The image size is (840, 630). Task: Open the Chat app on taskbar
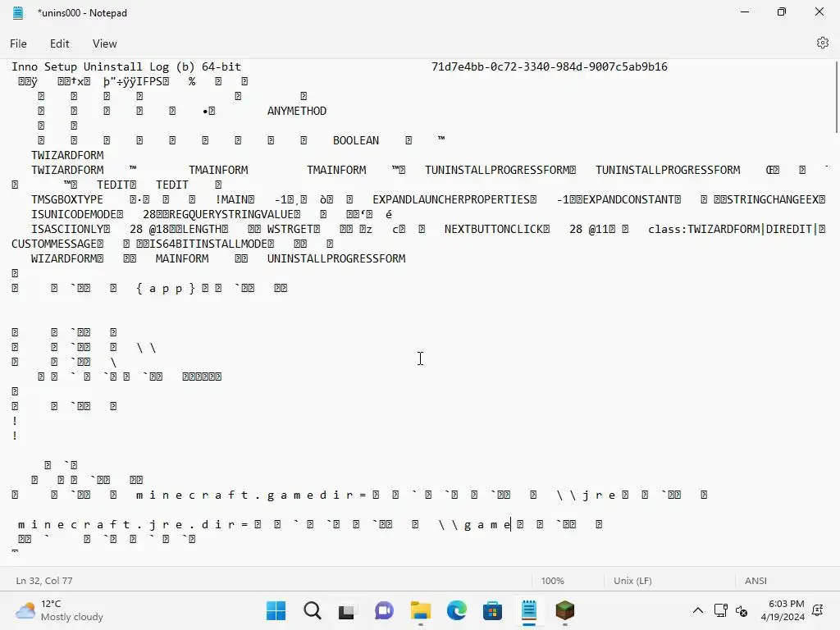pyautogui.click(x=384, y=610)
